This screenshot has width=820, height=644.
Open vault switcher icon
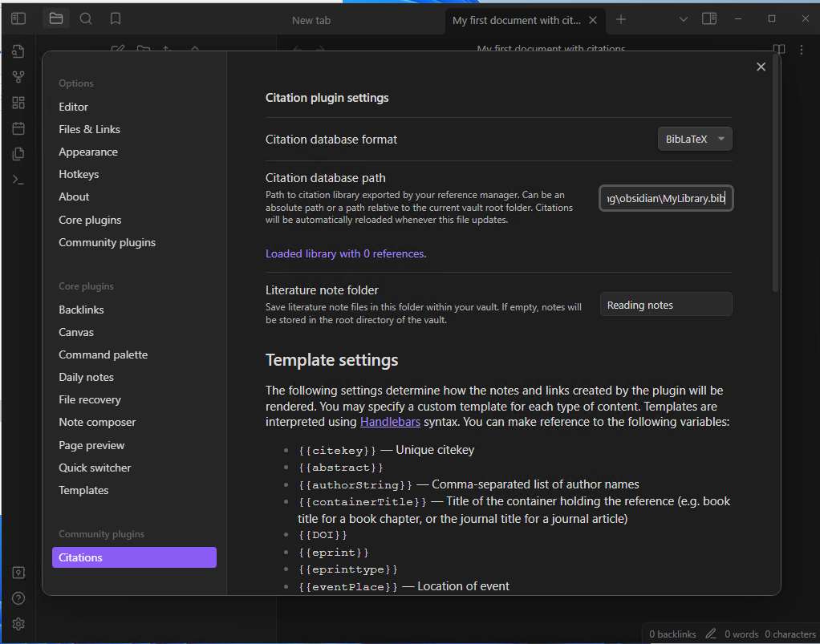tap(18, 573)
